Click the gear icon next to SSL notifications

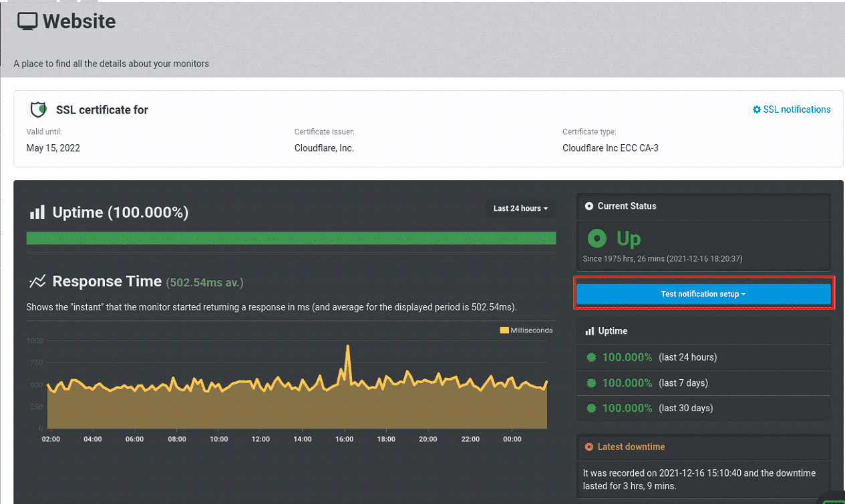pos(756,109)
